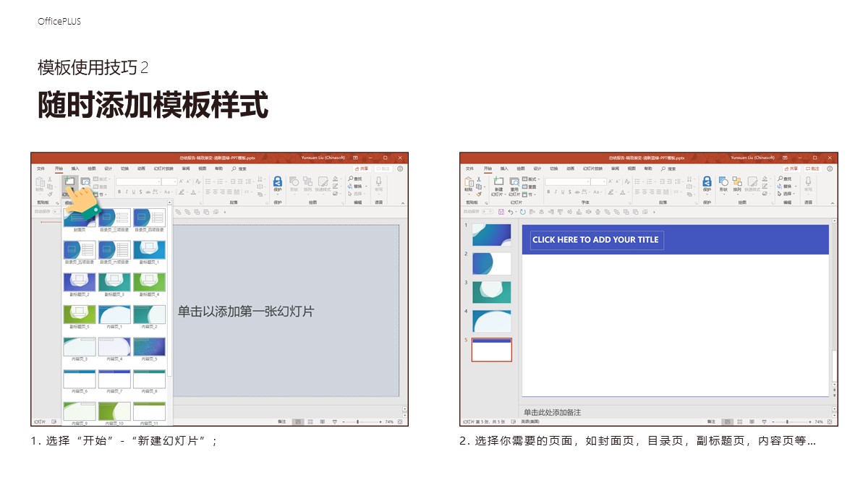Start slideshow from right window status bar
Image resolution: width=868 pixels, height=488 pixels.
pos(764,421)
